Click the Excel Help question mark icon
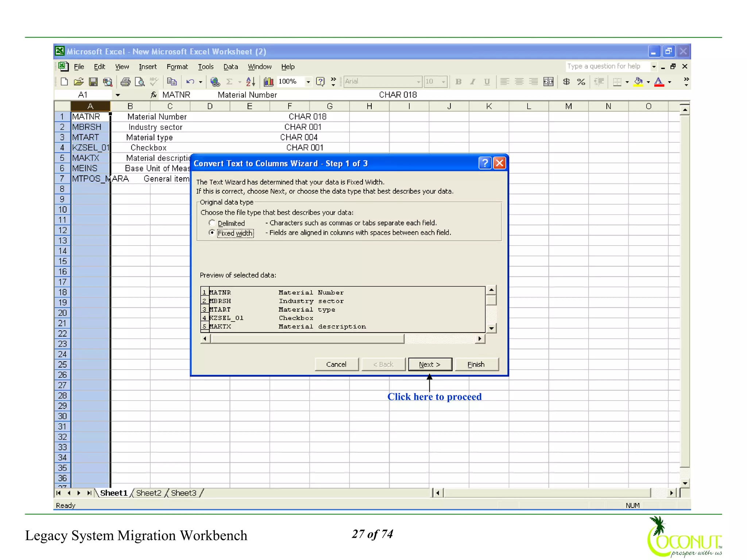Viewport: 747px width, 560px height. point(320,82)
